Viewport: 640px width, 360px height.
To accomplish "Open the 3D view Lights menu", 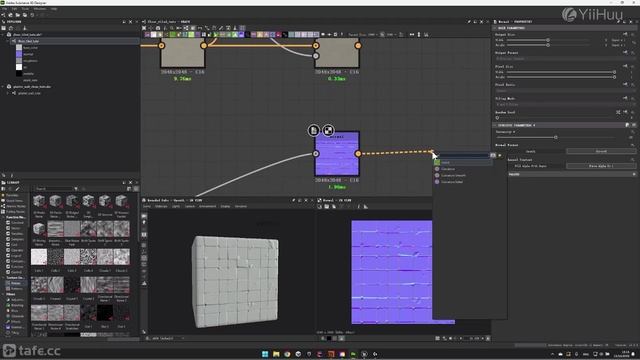I will [x=176, y=207].
